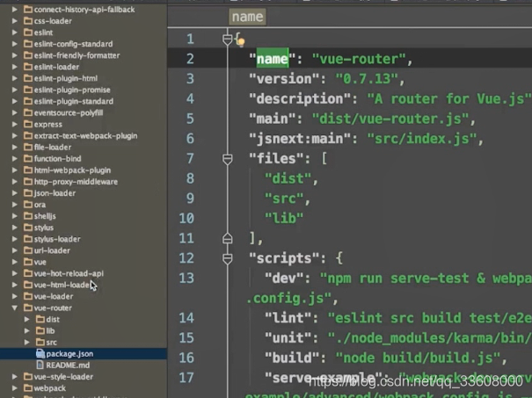Click the fold end marker on line 11

(x=228, y=239)
